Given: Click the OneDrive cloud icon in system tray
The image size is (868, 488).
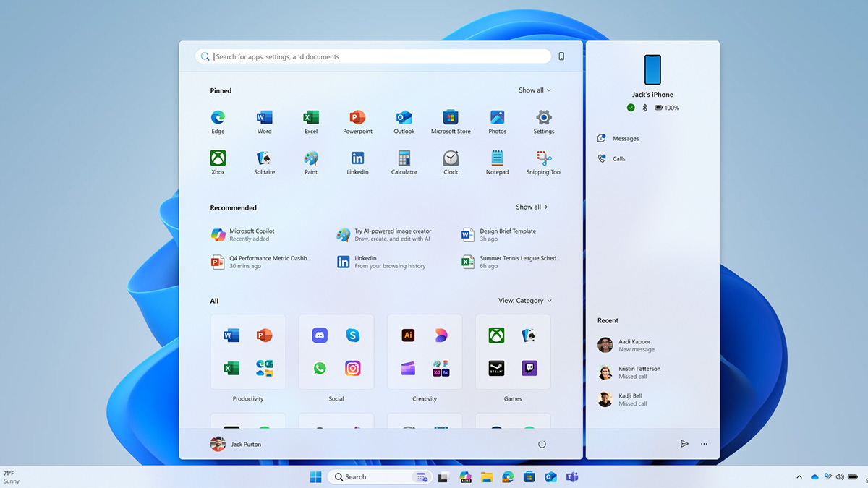Looking at the screenshot, I should [814, 477].
